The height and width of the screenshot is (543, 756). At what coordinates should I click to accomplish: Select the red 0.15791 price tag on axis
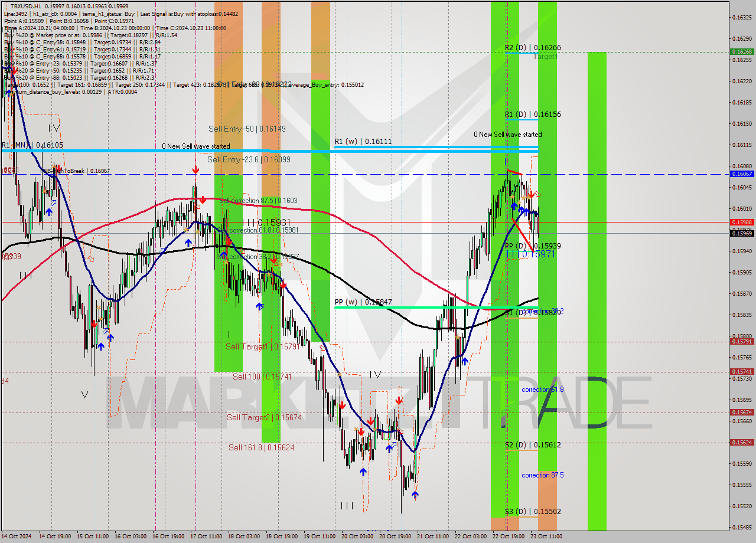point(742,342)
